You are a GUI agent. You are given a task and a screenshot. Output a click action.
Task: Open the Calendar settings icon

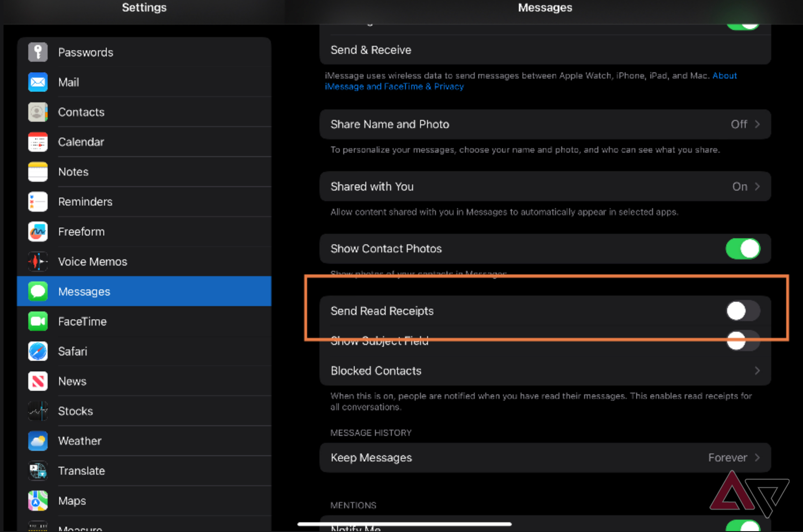pos(38,142)
